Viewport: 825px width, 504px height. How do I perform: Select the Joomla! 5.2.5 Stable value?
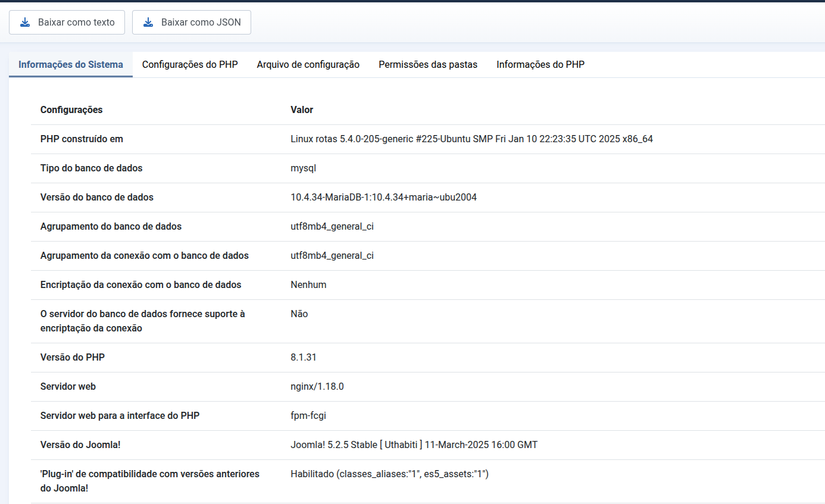414,445
